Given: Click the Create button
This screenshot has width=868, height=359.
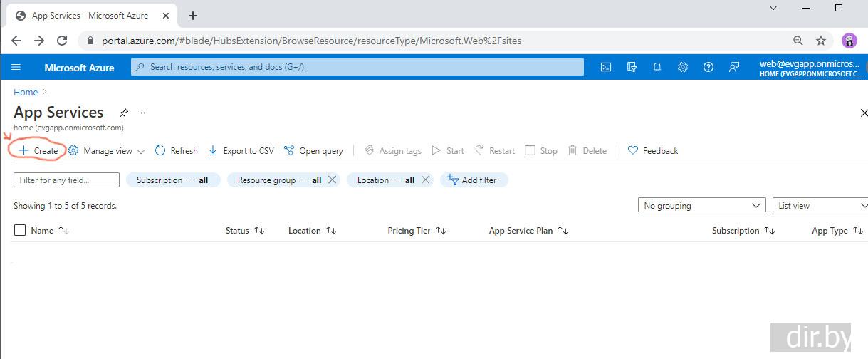Looking at the screenshot, I should pyautogui.click(x=38, y=151).
